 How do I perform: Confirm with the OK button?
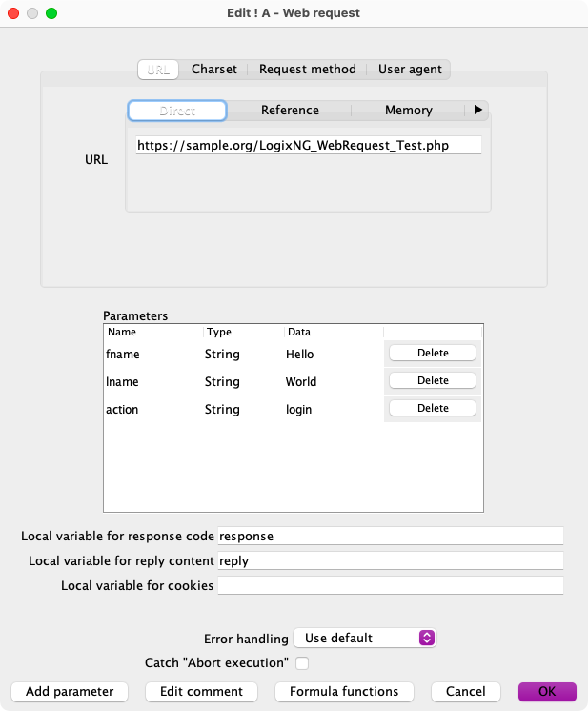pos(547,691)
